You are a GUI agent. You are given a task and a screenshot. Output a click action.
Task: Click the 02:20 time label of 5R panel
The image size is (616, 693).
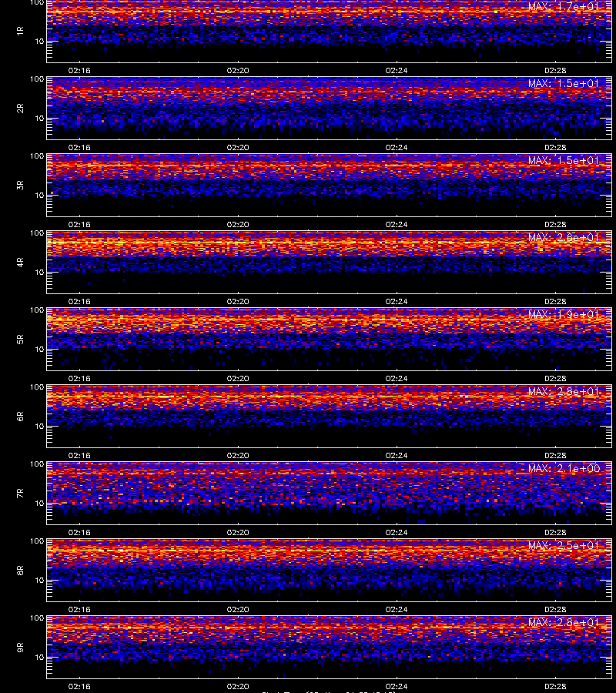tap(238, 378)
